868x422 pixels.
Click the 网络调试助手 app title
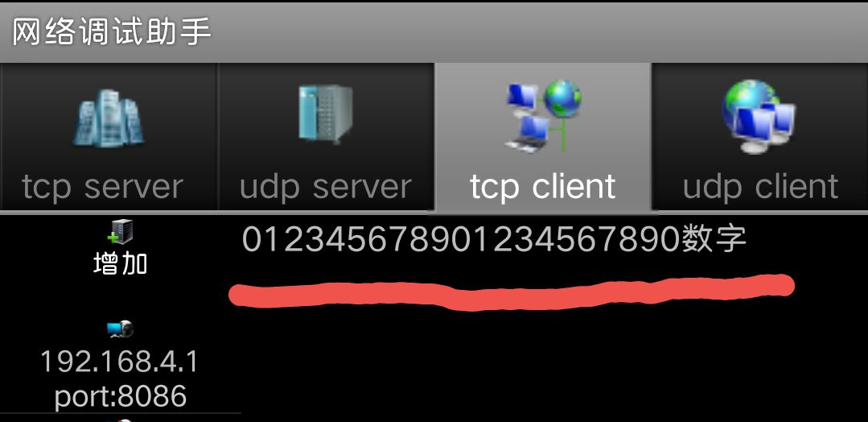tap(111, 31)
